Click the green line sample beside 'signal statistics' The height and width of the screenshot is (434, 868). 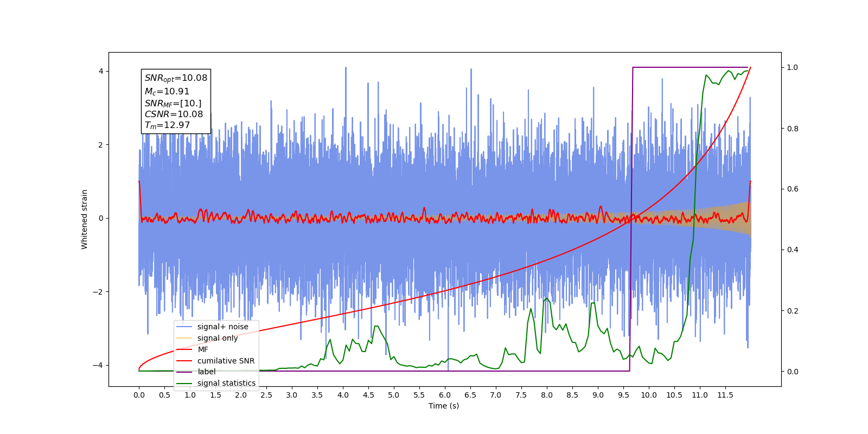click(184, 383)
